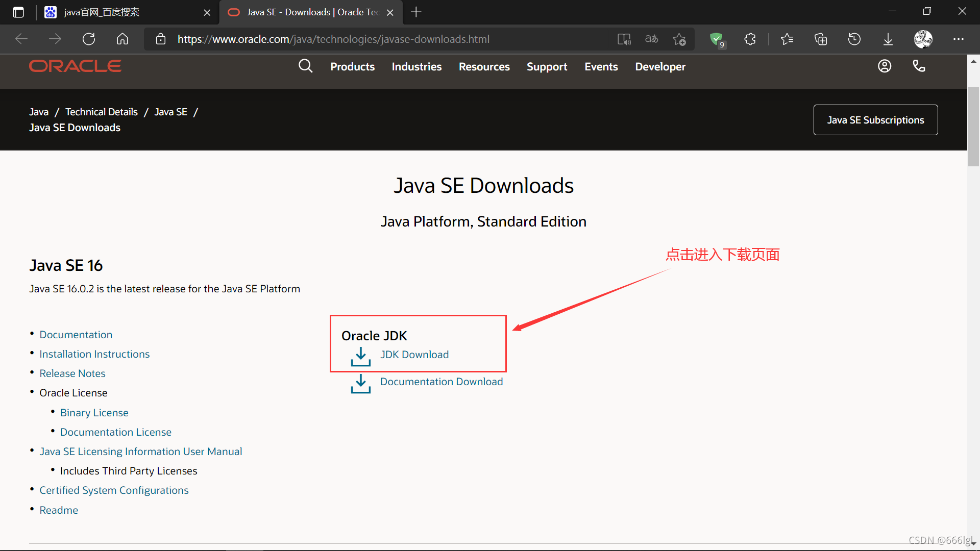Open tab actions menu icon

pyautogui.click(x=18, y=12)
